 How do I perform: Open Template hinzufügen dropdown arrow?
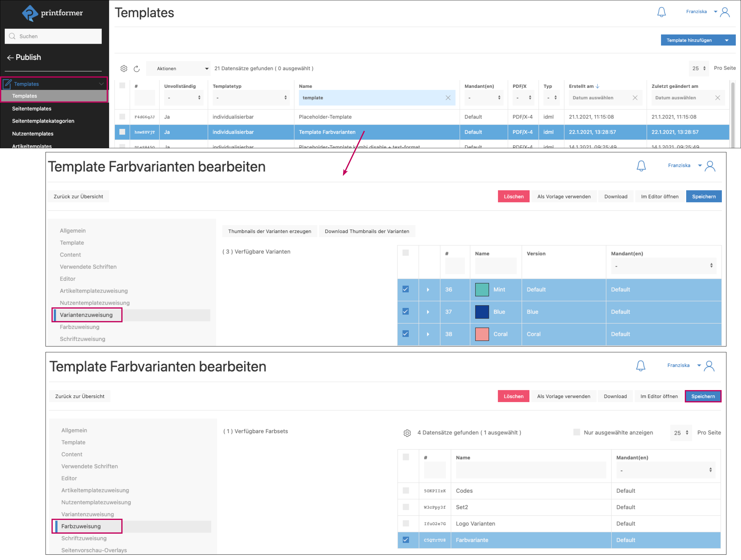click(726, 40)
